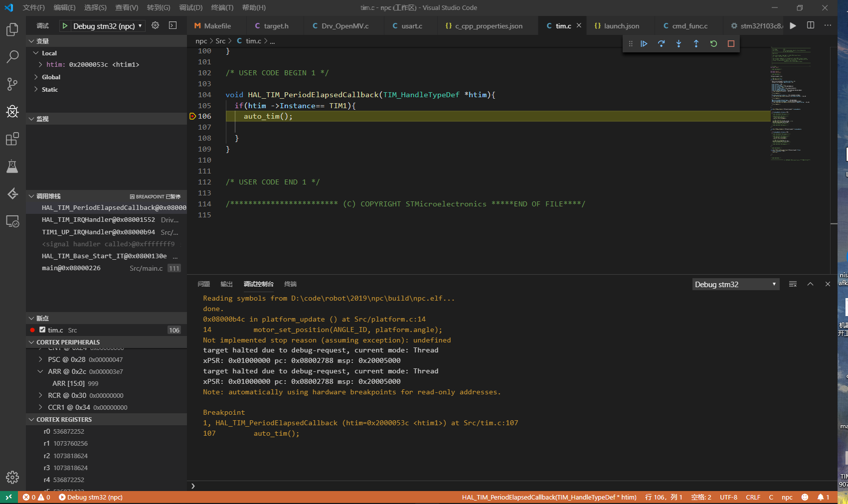The width and height of the screenshot is (848, 504).
Task: Open the 调试(D) menu
Action: (x=189, y=7)
